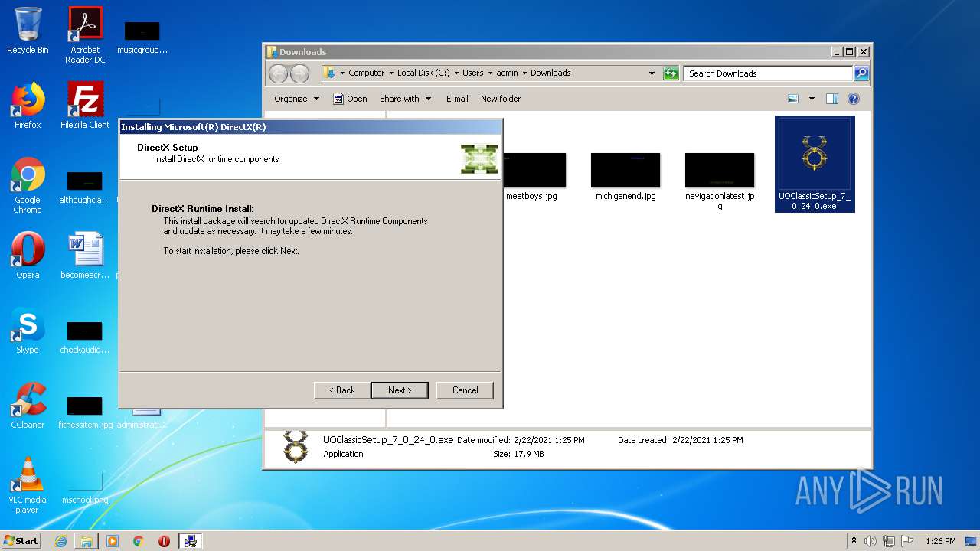Open CCleaner desktop shortcut
The width and height of the screenshot is (980, 551).
pos(28,406)
